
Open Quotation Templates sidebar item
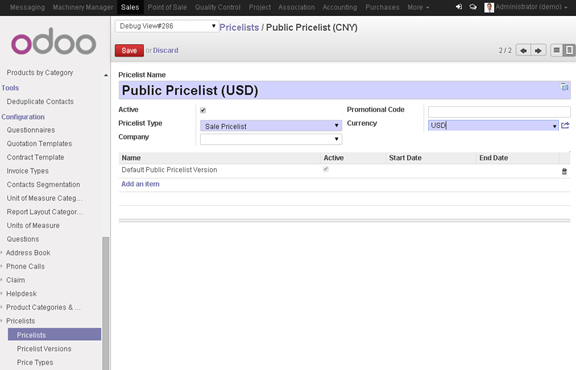click(x=39, y=144)
